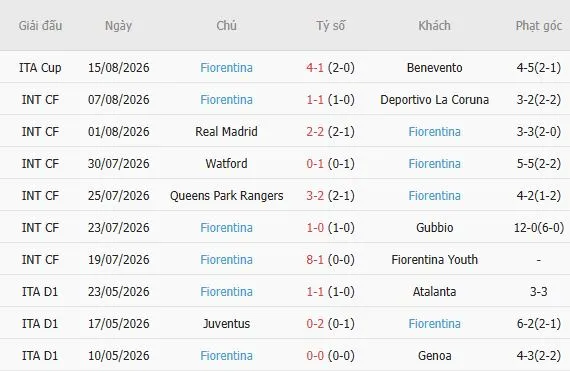
Task: Click Gubbio team name
Action: (434, 228)
